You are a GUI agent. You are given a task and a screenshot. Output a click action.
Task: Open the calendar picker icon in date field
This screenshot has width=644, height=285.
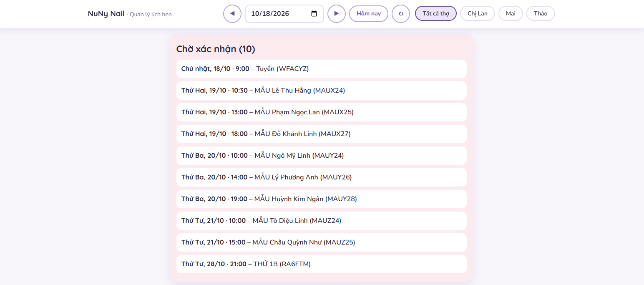pyautogui.click(x=314, y=14)
